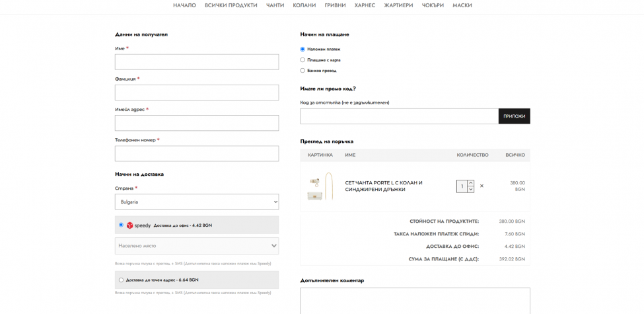The height and width of the screenshot is (314, 644).
Task: Click the КОЛИЧЕСТВО column header
Action: [x=472, y=155]
